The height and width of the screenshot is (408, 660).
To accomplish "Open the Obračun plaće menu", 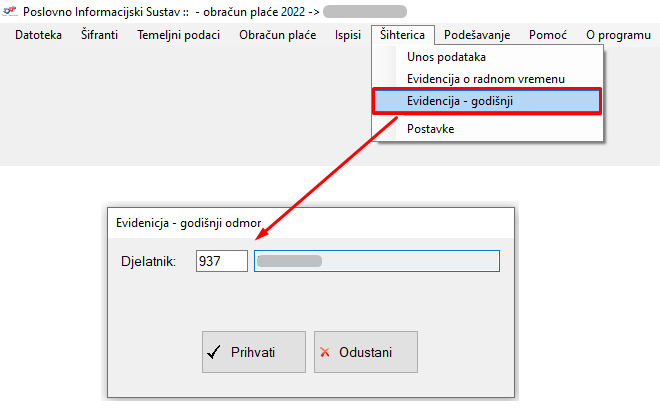I will (277, 35).
